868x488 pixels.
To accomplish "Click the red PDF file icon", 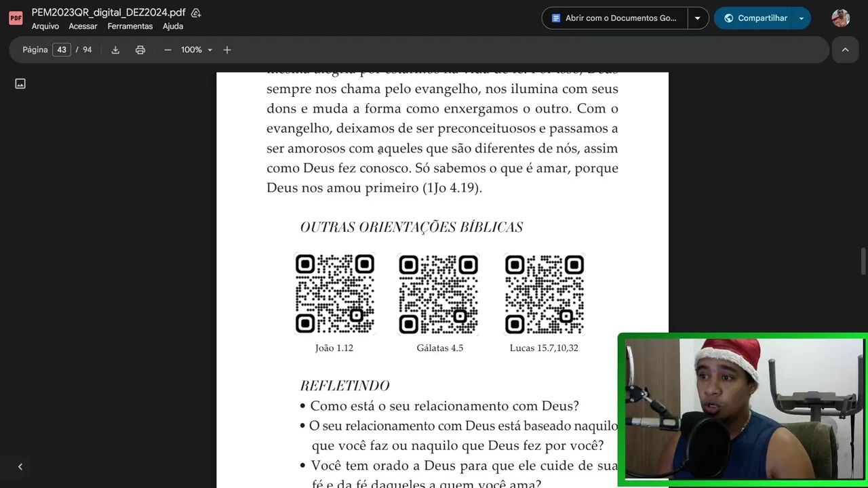I will (16, 18).
